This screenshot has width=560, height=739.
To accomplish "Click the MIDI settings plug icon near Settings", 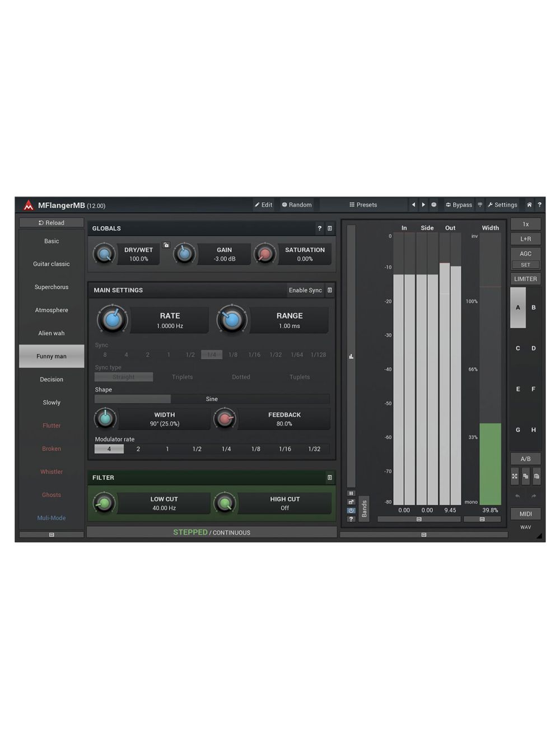I will pos(480,205).
